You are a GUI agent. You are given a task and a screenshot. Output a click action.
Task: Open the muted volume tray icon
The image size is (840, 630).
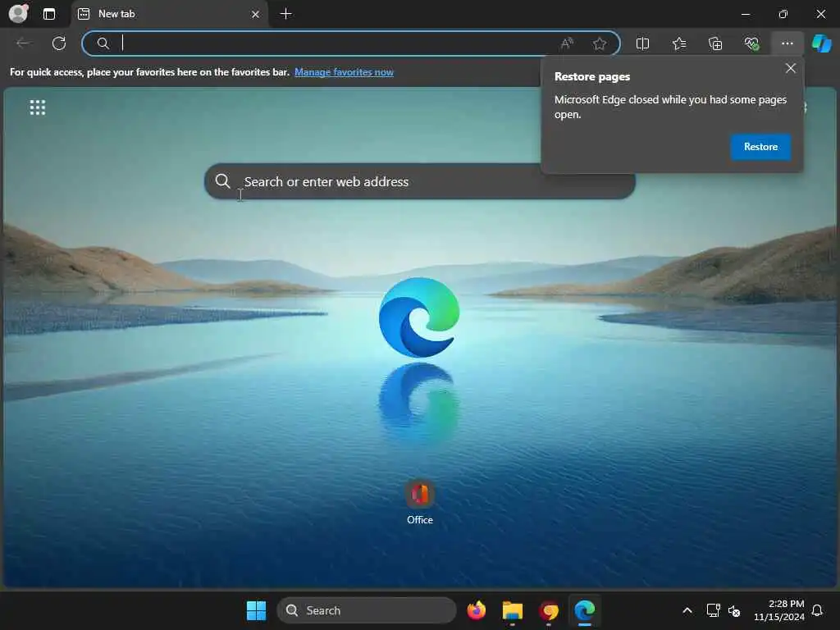(x=734, y=610)
